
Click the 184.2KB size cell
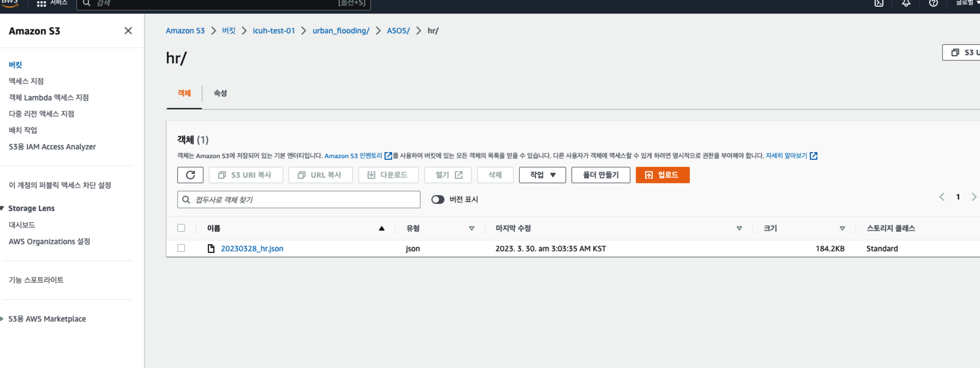[x=830, y=249]
